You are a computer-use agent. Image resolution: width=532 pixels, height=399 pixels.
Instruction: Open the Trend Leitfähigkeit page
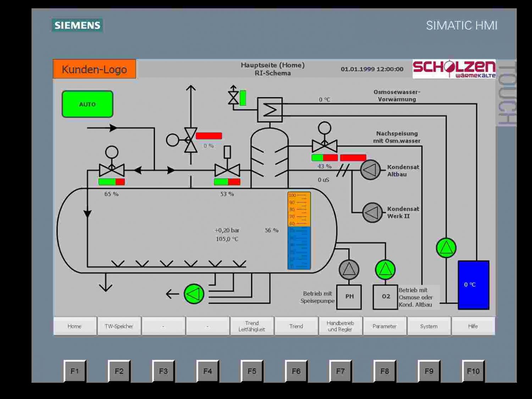coord(252,326)
